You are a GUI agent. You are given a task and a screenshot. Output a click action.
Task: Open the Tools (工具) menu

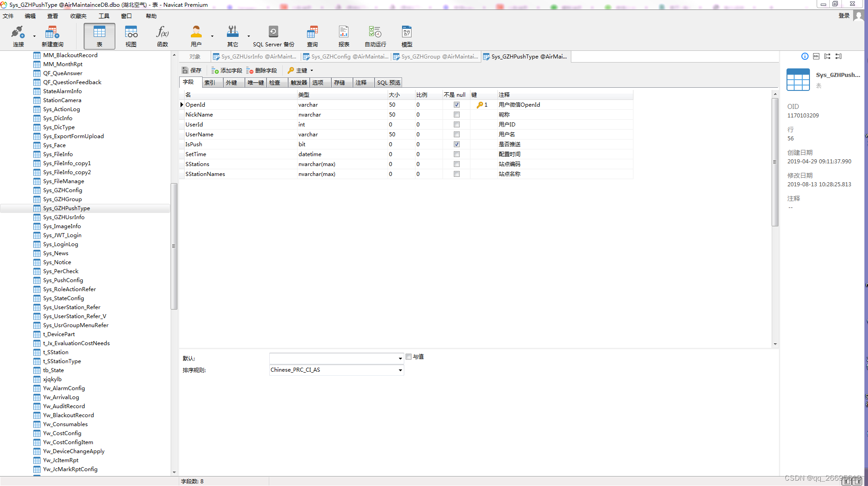(104, 16)
